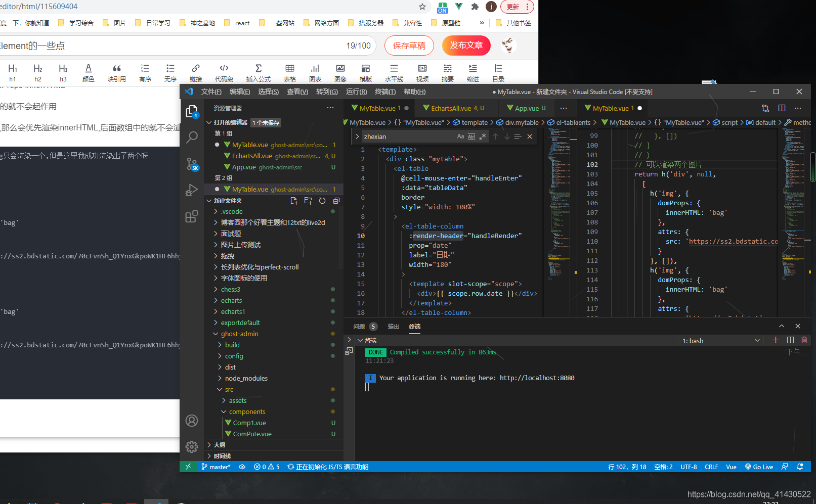
Task: Click the remote window indicator in the status bar
Action: tap(188, 467)
